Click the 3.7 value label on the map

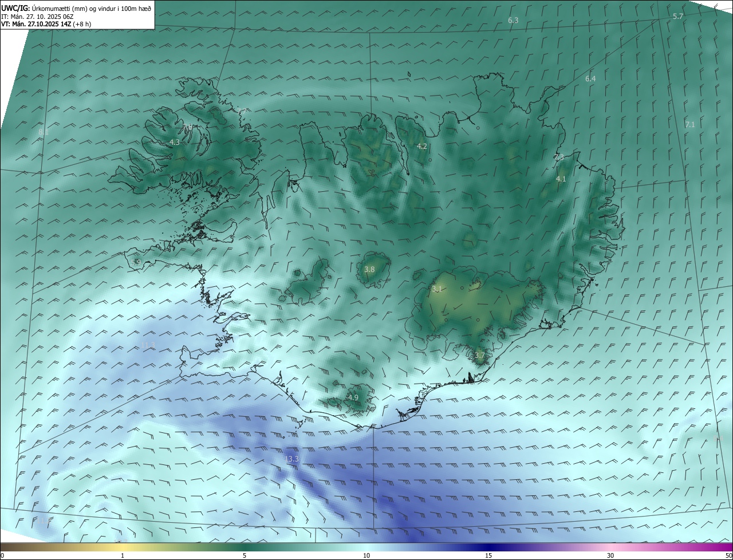[480, 356]
